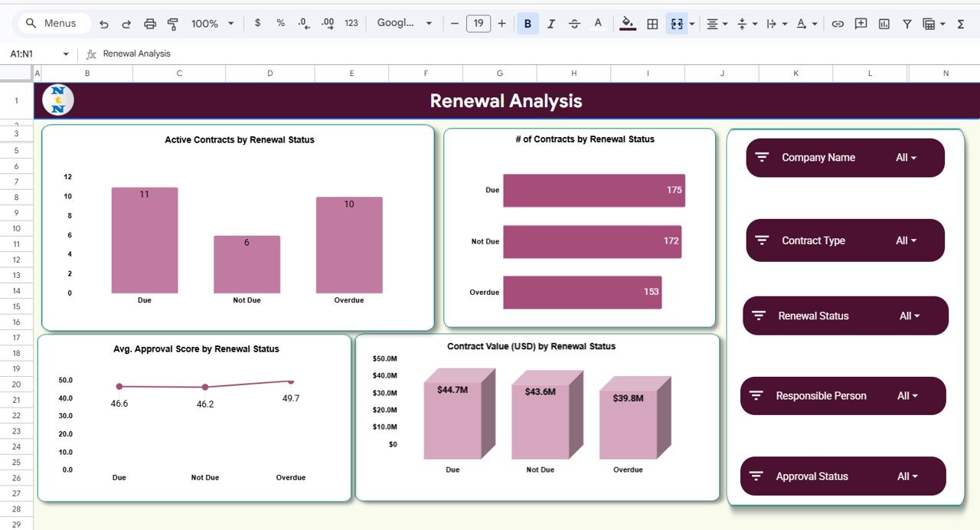980x530 pixels.
Task: Undo the last action
Action: click(x=104, y=24)
